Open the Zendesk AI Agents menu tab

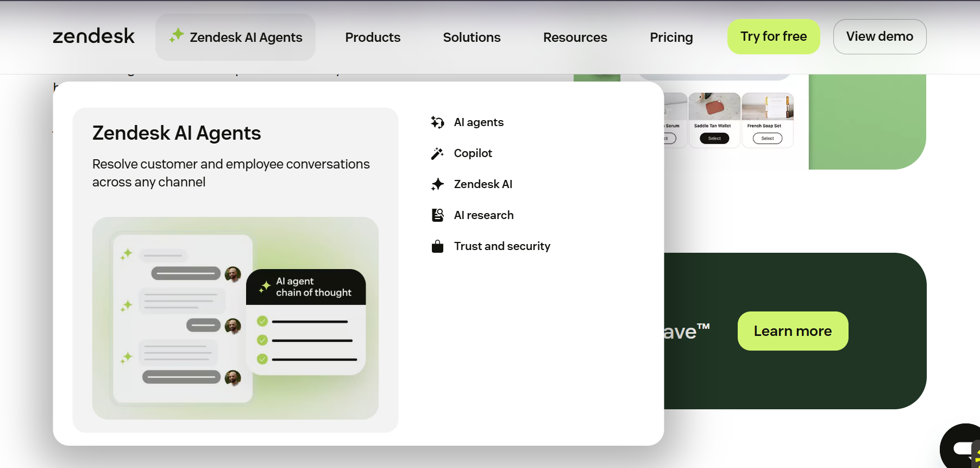click(235, 37)
